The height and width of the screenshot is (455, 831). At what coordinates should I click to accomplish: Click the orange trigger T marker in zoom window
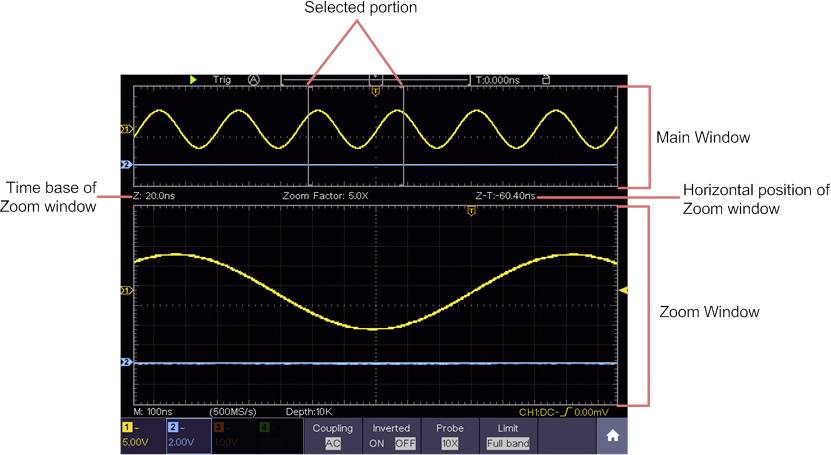click(470, 210)
